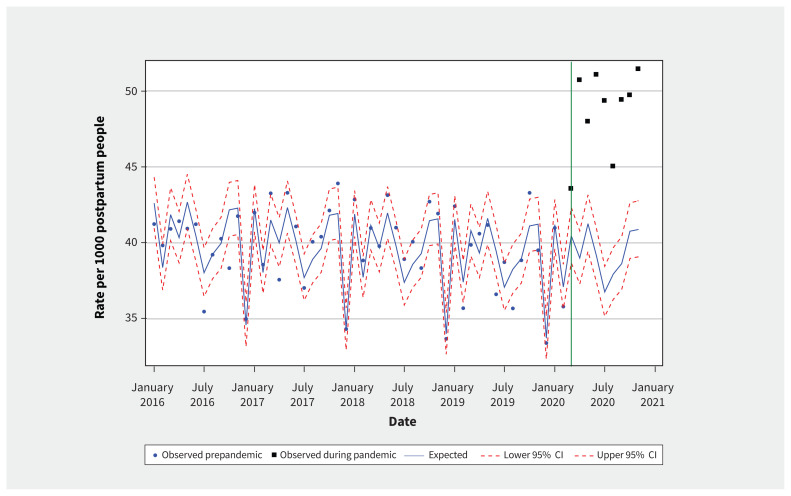Click the 'July 2018' axis label

coord(402,395)
